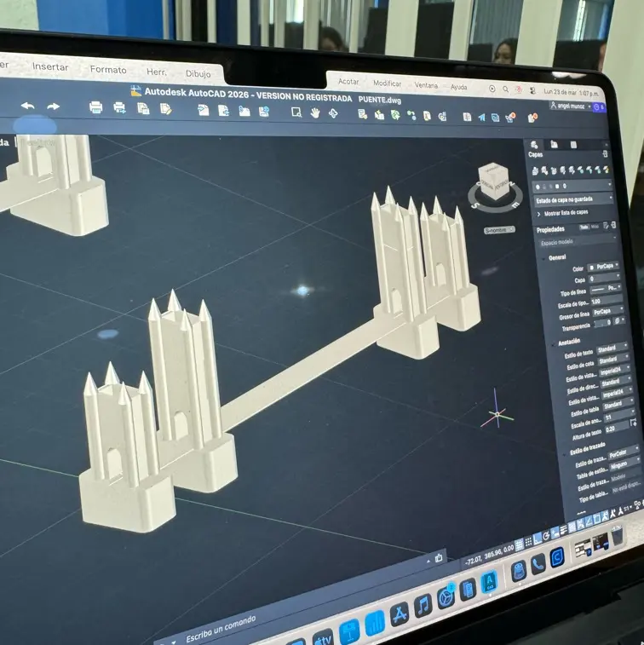This screenshot has height=645, width=644.
Task: Open the Trash in the Dock
Action: pyautogui.click(x=617, y=536)
